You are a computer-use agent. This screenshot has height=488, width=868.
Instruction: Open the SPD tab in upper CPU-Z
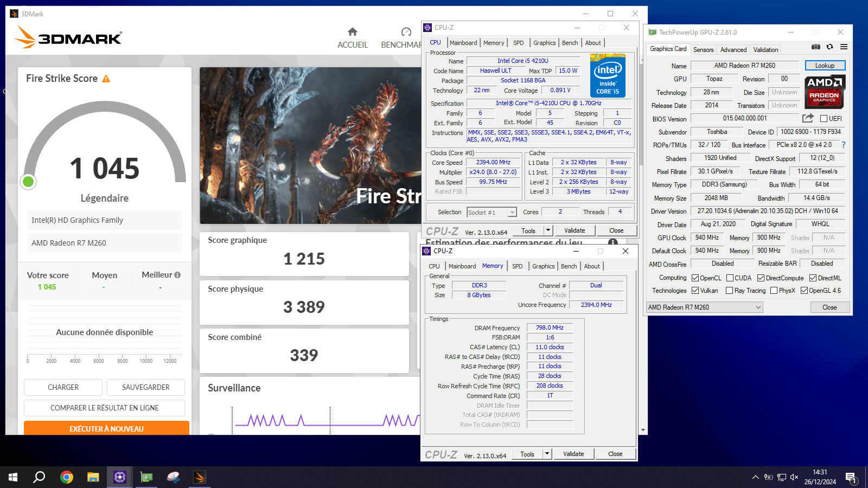coord(519,43)
